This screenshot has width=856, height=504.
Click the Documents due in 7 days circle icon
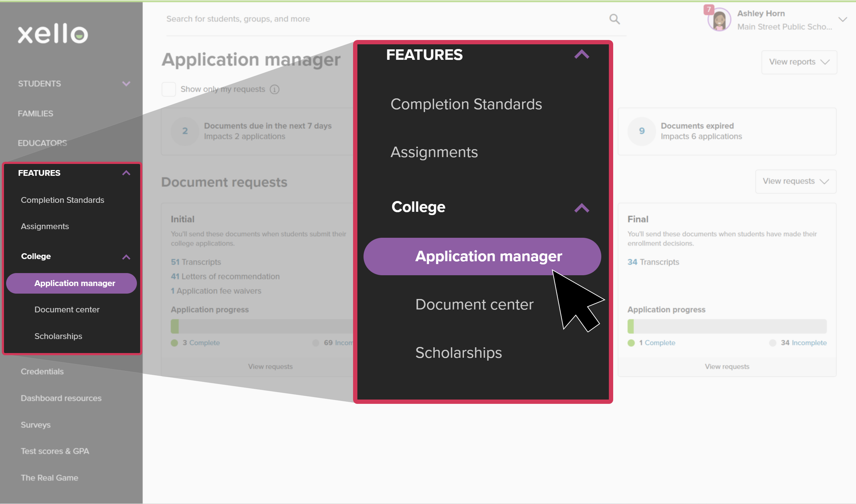point(185,131)
